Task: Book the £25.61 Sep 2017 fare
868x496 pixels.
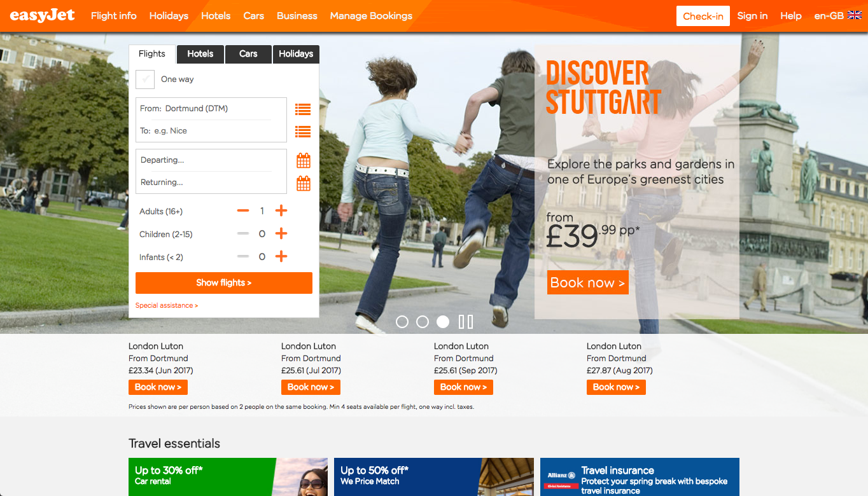Action: click(463, 387)
